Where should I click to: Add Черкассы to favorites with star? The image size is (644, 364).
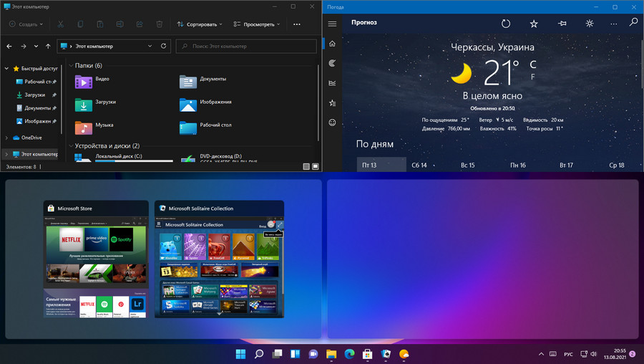(x=534, y=24)
